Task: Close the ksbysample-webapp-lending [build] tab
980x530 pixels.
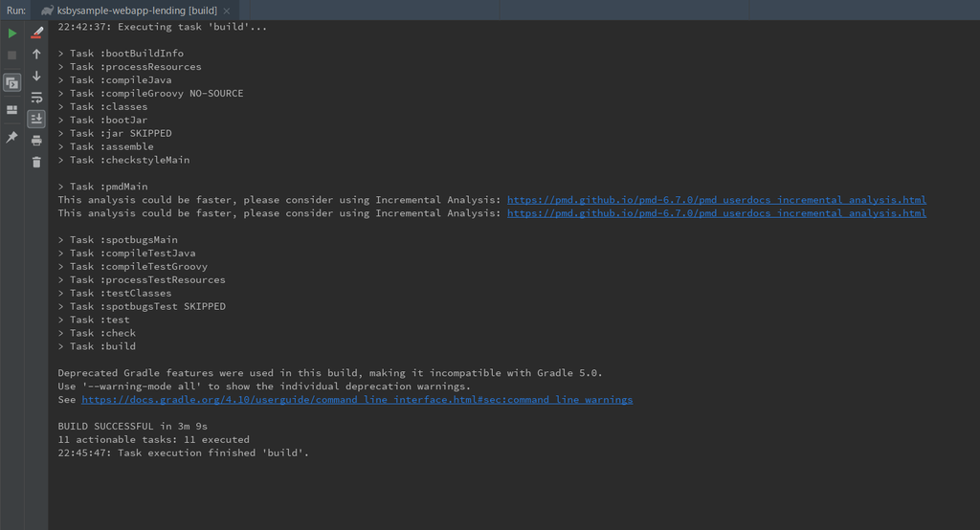Action: 227,11
